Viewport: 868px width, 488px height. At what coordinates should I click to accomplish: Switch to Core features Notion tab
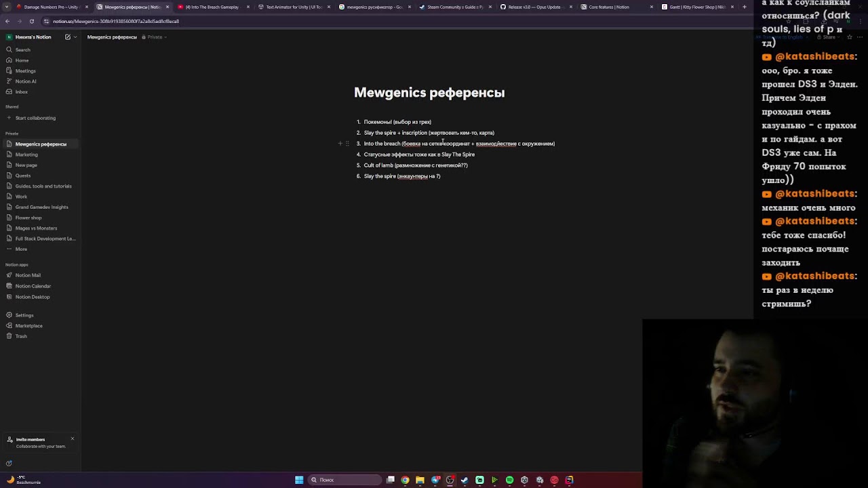pyautogui.click(x=616, y=7)
